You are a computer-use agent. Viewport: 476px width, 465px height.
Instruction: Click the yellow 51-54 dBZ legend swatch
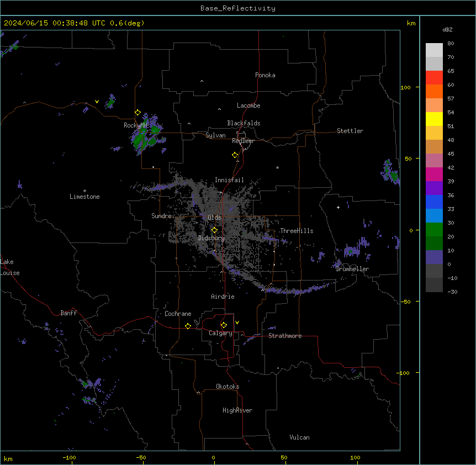pyautogui.click(x=434, y=119)
